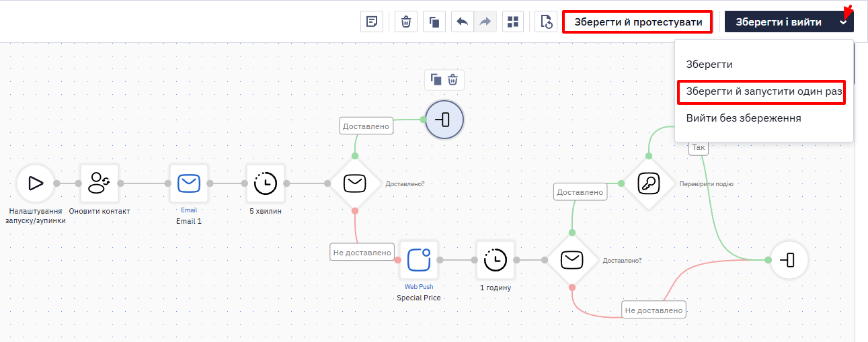Click the "Налаштування запуску/зупинки" caption
Viewport: 868px width, 342px height.
pyautogui.click(x=36, y=216)
